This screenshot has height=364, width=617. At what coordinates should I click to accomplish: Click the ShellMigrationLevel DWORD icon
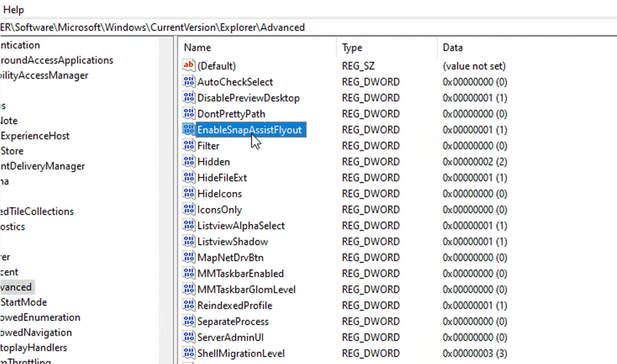coord(189,353)
